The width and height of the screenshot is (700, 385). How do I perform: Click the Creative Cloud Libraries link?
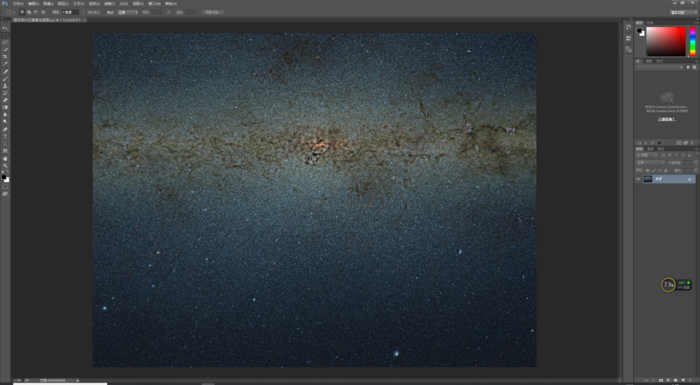coord(667,120)
